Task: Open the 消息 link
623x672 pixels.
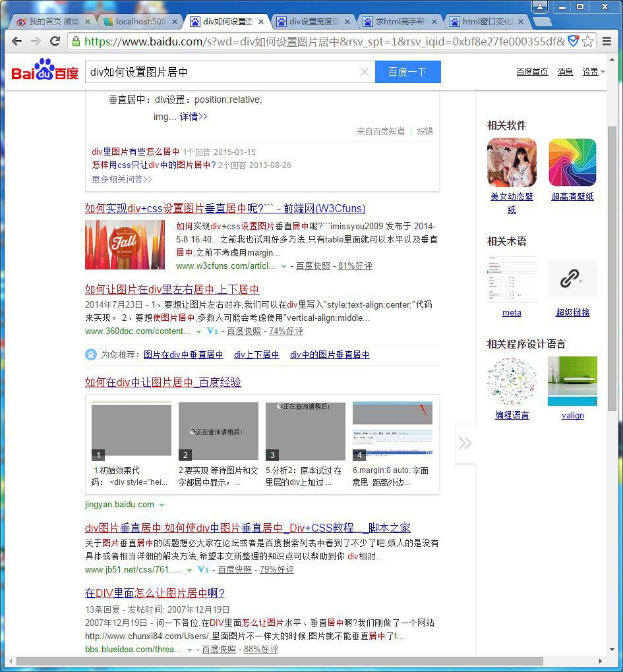Action: 565,72
